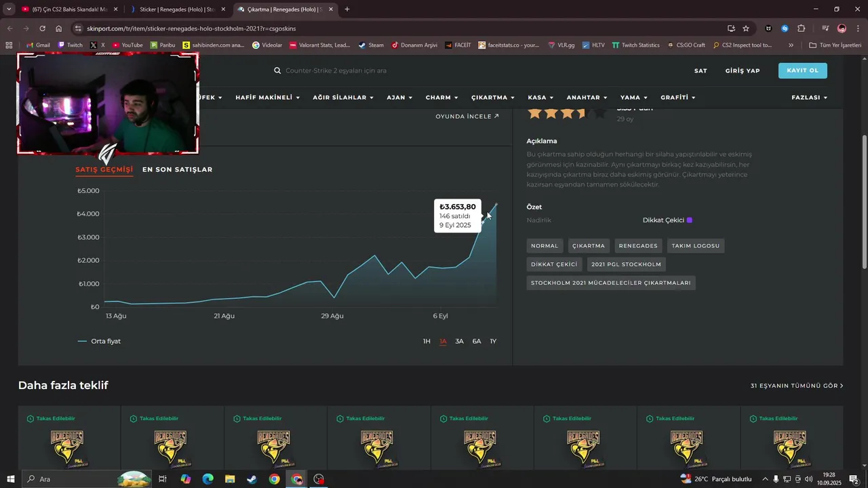868x488 pixels.
Task: Click the purple Dikkat Çekici rarity swatch
Action: 690,220
